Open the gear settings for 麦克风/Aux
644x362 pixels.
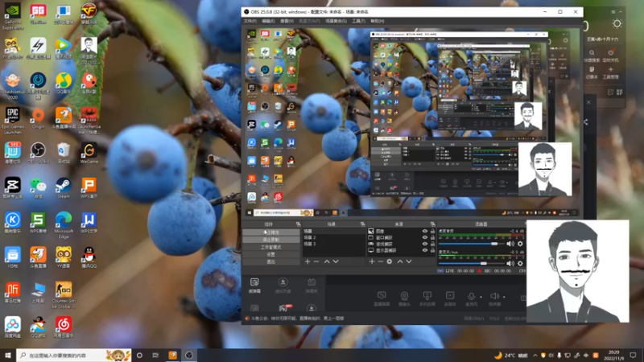520,264
